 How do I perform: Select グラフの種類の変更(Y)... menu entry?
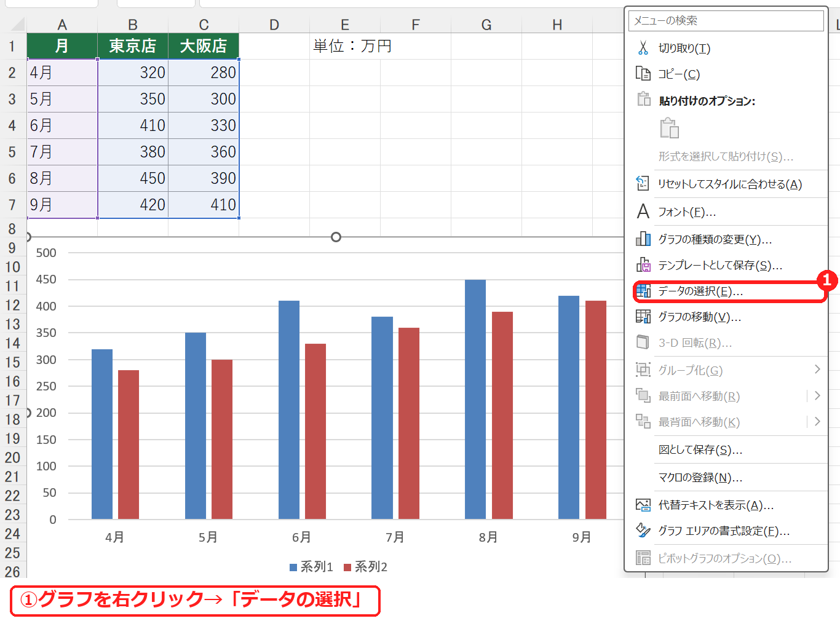[726, 239]
